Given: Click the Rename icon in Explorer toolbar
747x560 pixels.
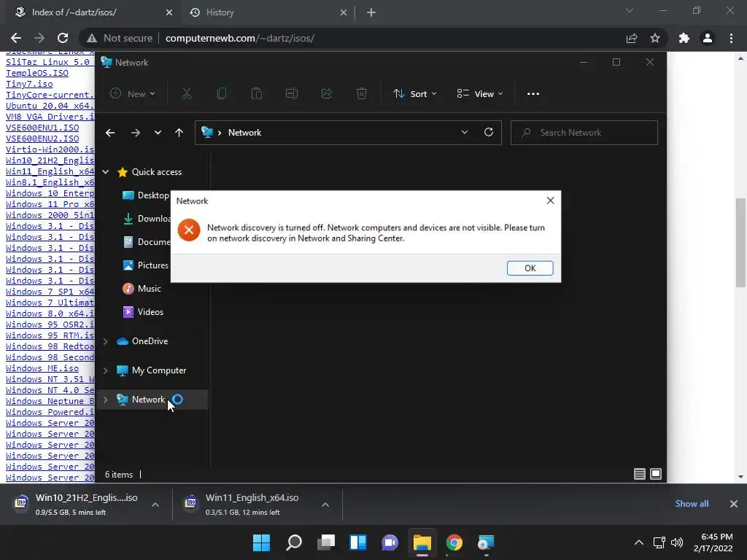Looking at the screenshot, I should click(x=292, y=94).
